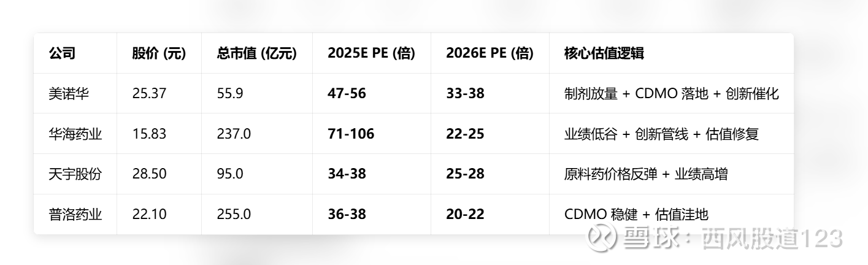Click the 天宇股份 row label
The width and height of the screenshot is (868, 265).
pyautogui.click(x=75, y=174)
